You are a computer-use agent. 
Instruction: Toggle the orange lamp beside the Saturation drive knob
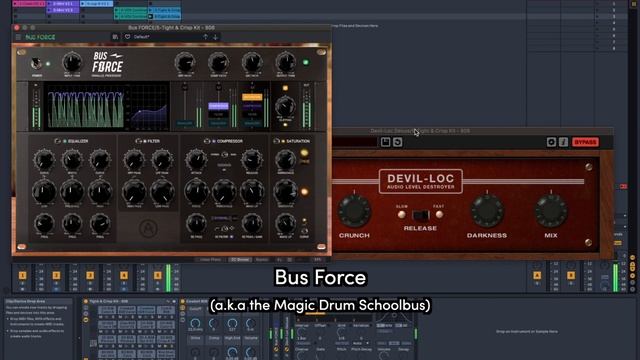tap(304, 191)
